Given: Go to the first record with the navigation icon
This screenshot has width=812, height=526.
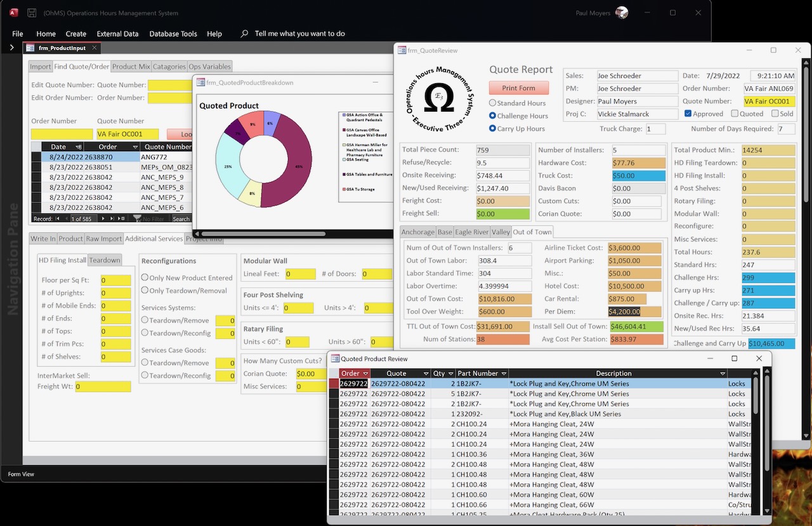Looking at the screenshot, I should tap(57, 218).
